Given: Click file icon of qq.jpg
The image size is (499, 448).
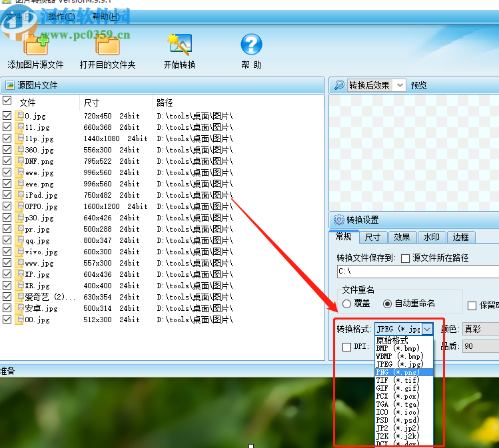Looking at the screenshot, I should (21, 240).
